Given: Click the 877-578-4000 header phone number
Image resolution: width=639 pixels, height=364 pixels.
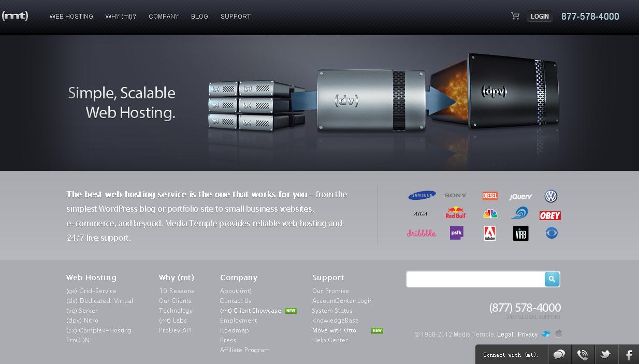Looking at the screenshot, I should point(590,17).
